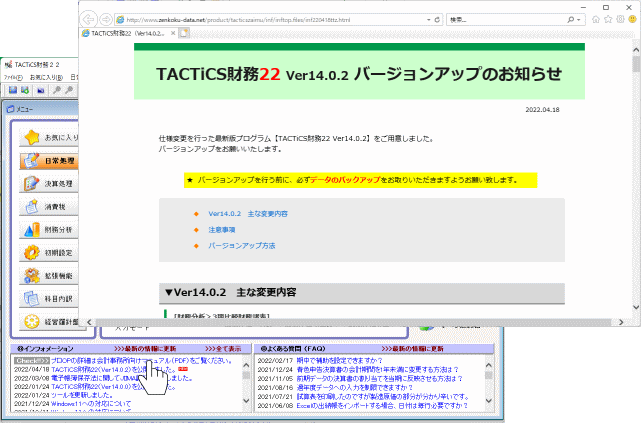Expand search provider dropdown arrow
Viewport: 641px width, 423px height.
(579, 20)
